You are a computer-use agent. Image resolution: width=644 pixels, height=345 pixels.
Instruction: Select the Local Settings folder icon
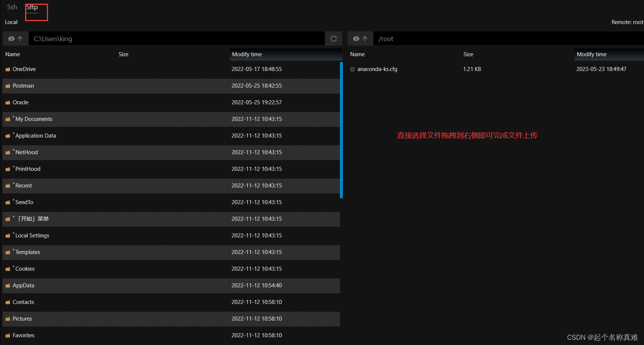(8, 236)
